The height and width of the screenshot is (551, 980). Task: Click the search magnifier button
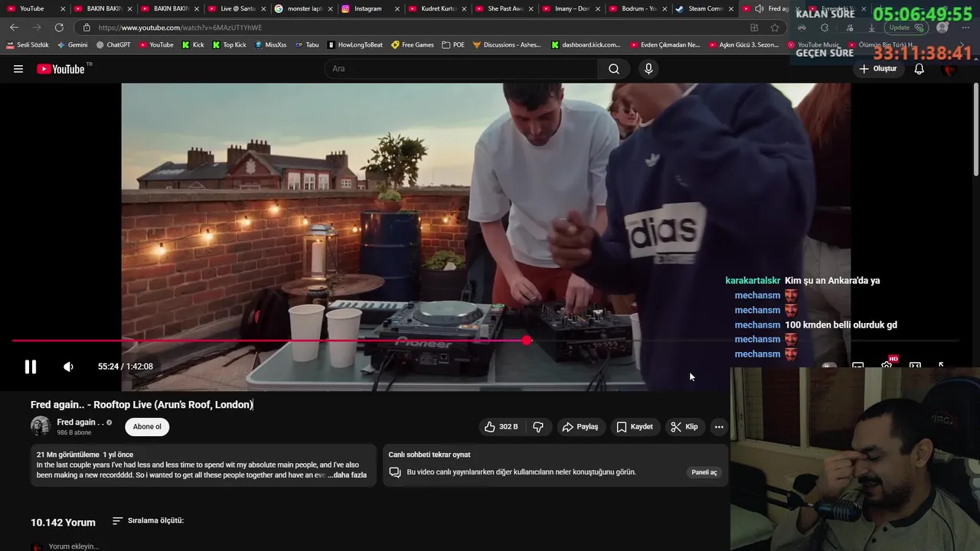point(614,69)
